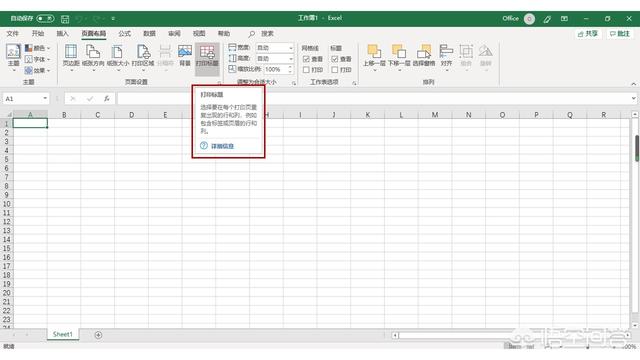Switch to the Formulas (公式) tab
Image resolution: width=640 pixels, height=360 pixels.
(x=124, y=33)
